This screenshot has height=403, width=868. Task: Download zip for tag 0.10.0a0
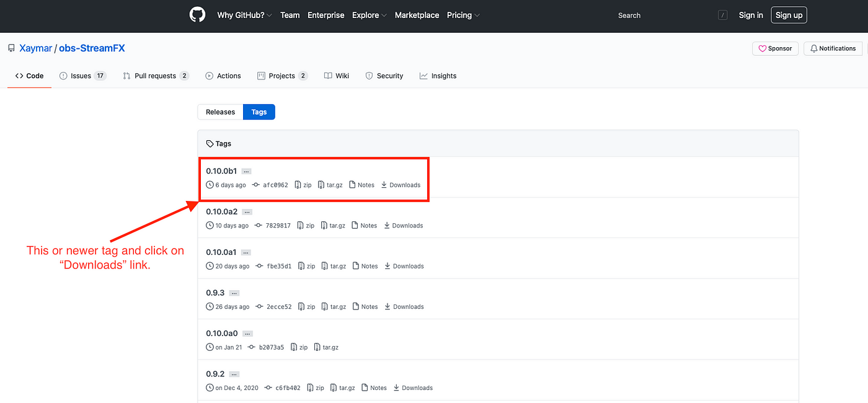coord(299,347)
